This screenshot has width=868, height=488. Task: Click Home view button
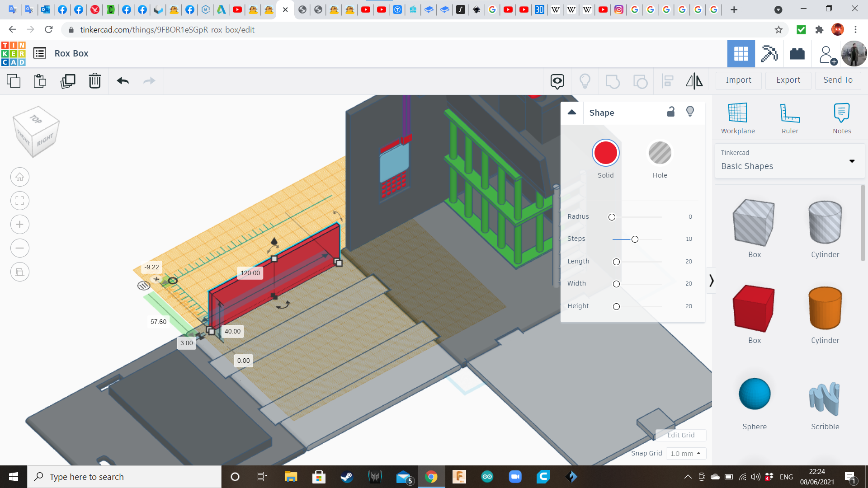[20, 177]
